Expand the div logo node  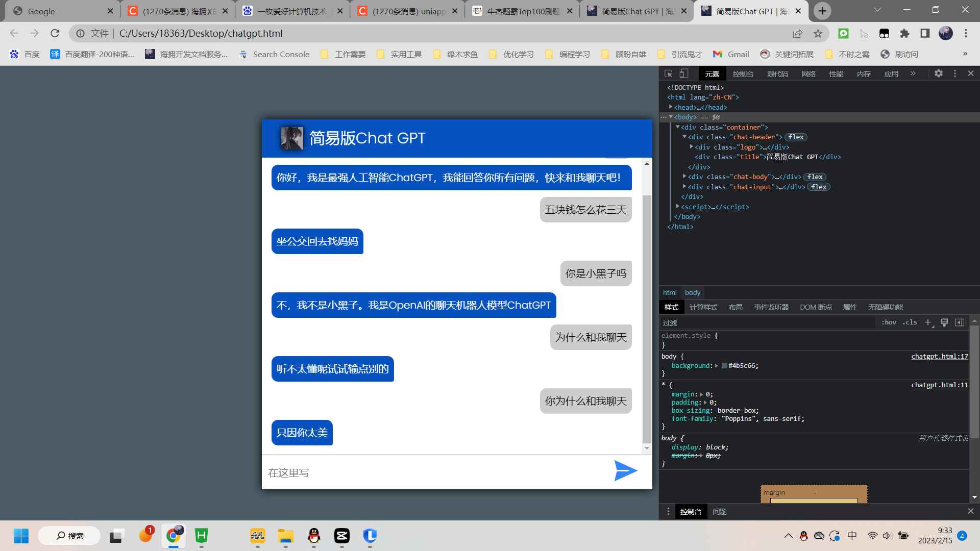[692, 147]
